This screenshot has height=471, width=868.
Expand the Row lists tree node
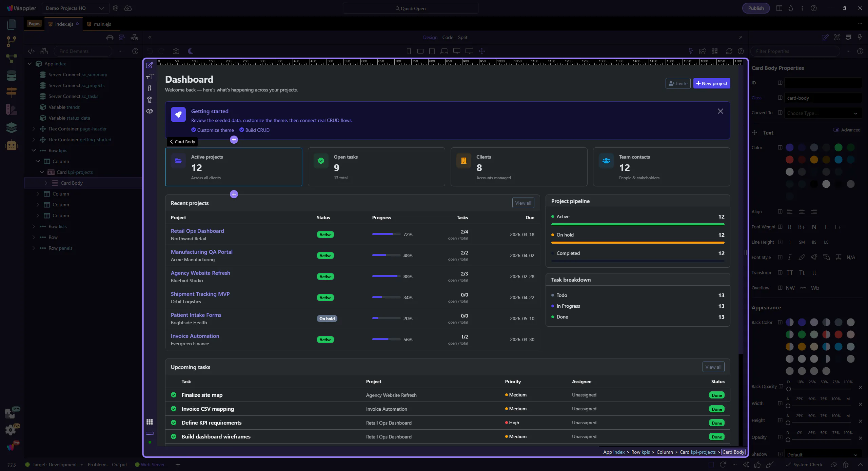tap(34, 226)
